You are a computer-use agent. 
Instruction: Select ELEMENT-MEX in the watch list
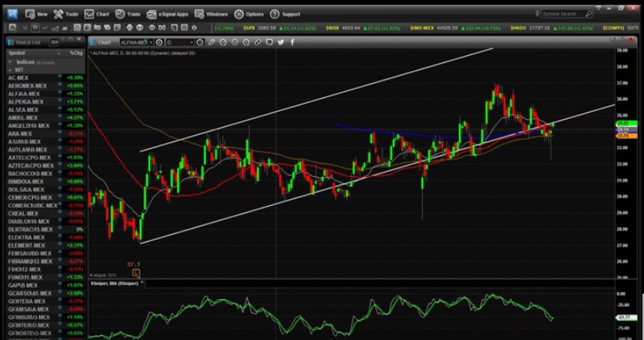(46, 245)
